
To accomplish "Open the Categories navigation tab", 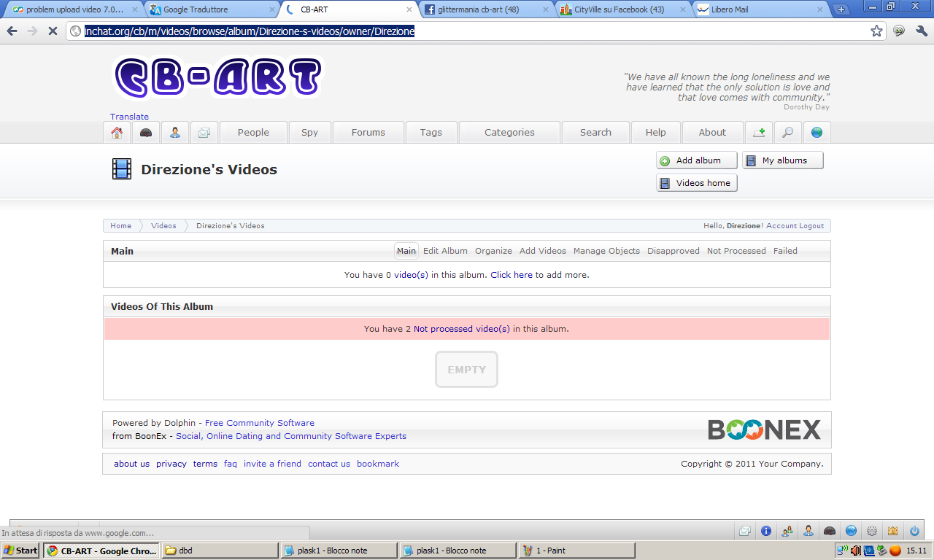I will click(x=510, y=133).
